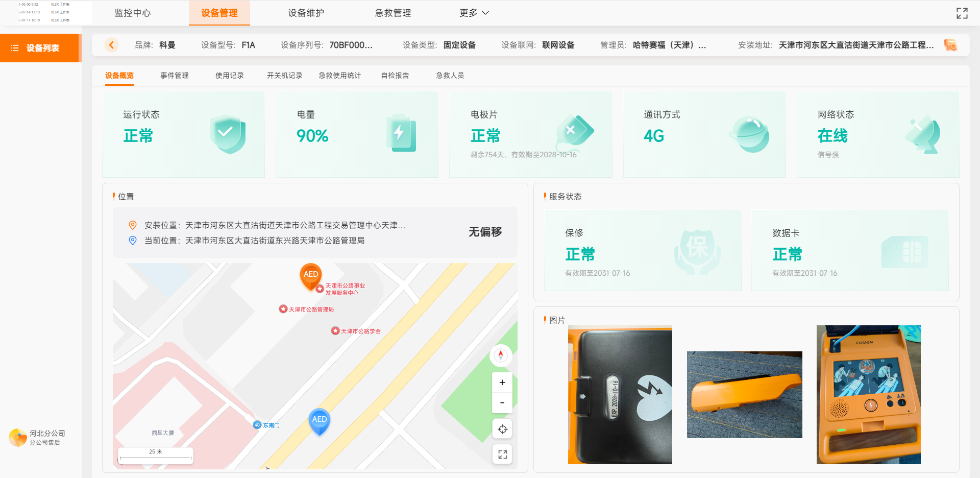Click the 设备列表 sidebar button
Screen dimensions: 980x478
40,48
